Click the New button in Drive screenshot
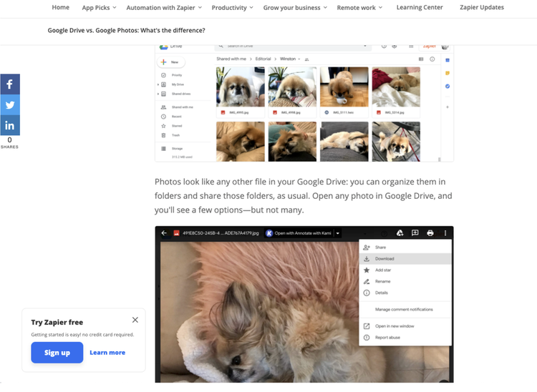 [171, 62]
